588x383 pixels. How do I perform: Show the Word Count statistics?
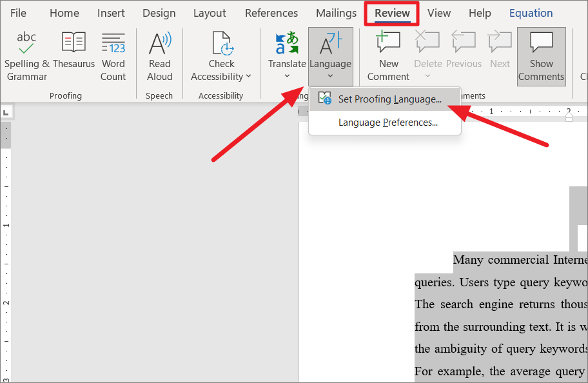[x=113, y=56]
